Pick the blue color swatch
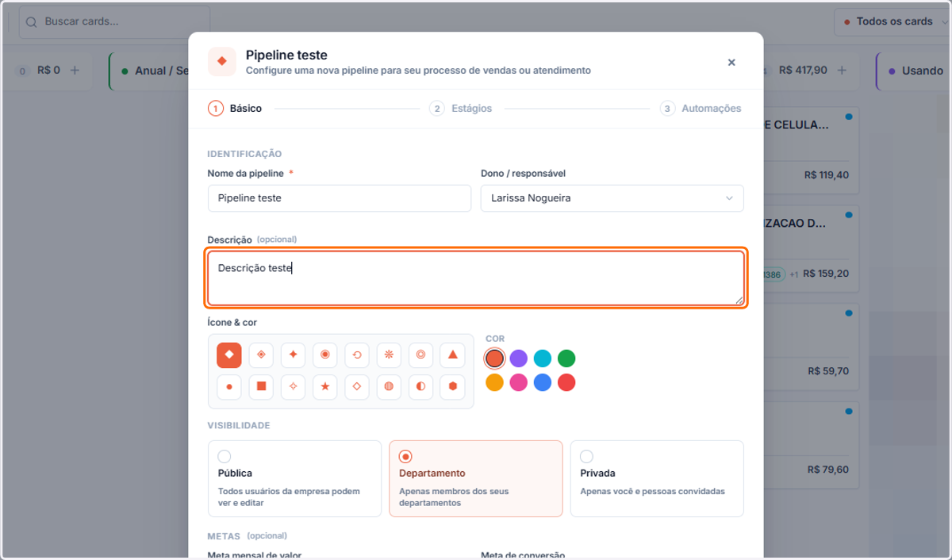 coord(543,382)
